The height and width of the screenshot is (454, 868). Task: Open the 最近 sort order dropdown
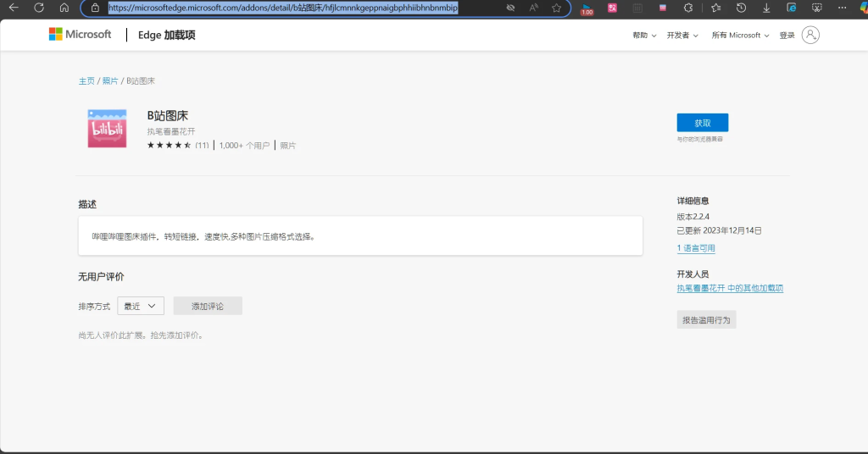141,306
